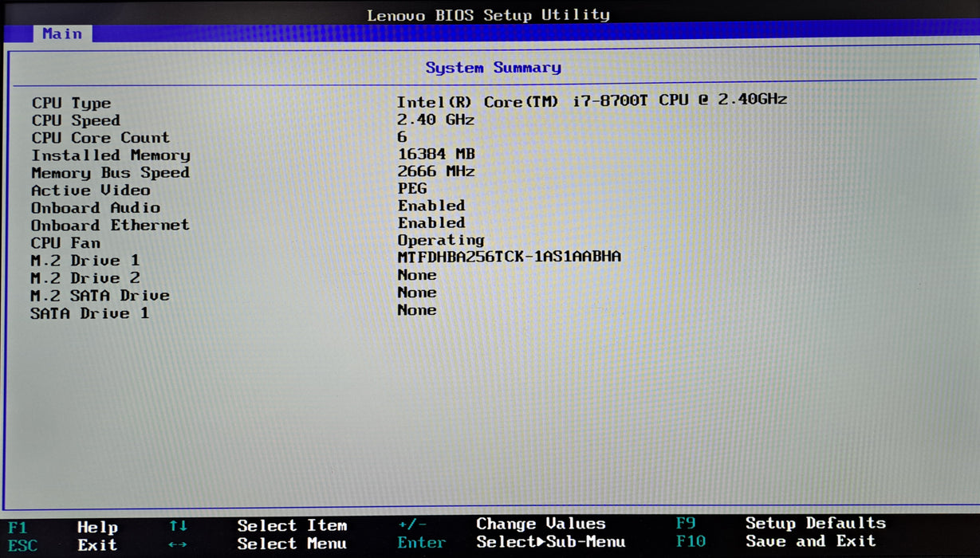Screen dimensions: 980x558
Task: Click the Help label in footer
Action: coord(97,528)
